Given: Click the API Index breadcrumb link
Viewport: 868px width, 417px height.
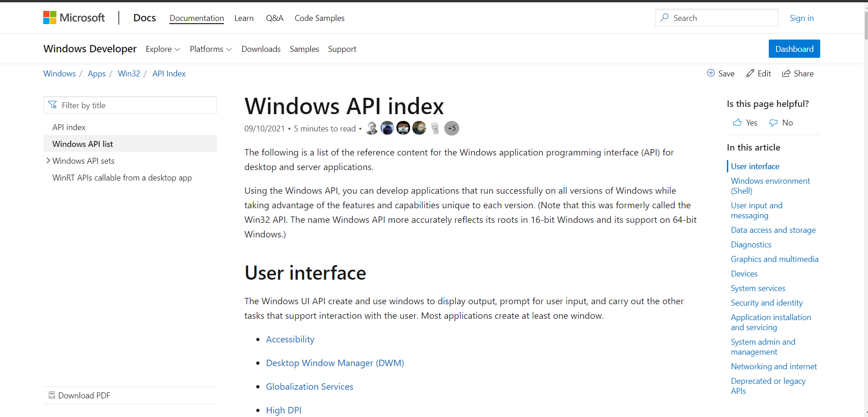Looking at the screenshot, I should 169,74.
